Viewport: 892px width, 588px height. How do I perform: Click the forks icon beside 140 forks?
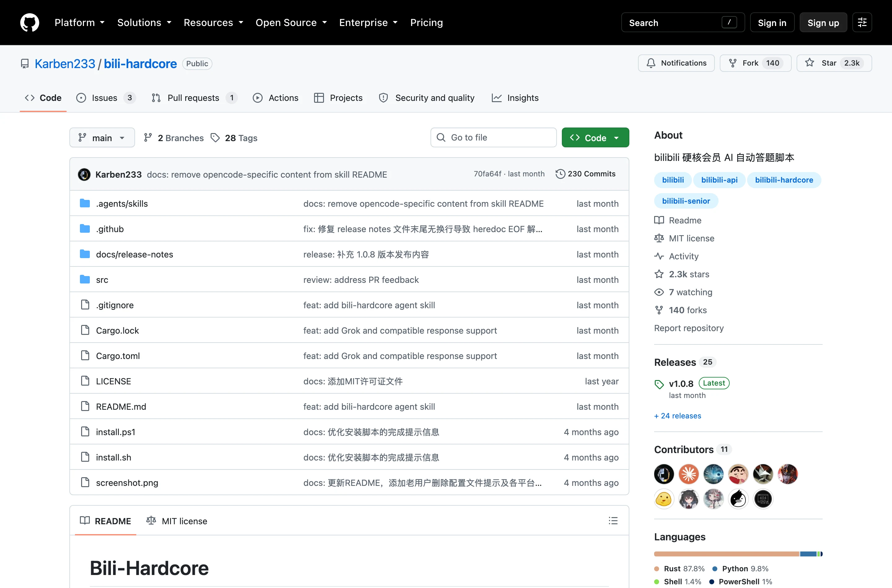(x=659, y=310)
